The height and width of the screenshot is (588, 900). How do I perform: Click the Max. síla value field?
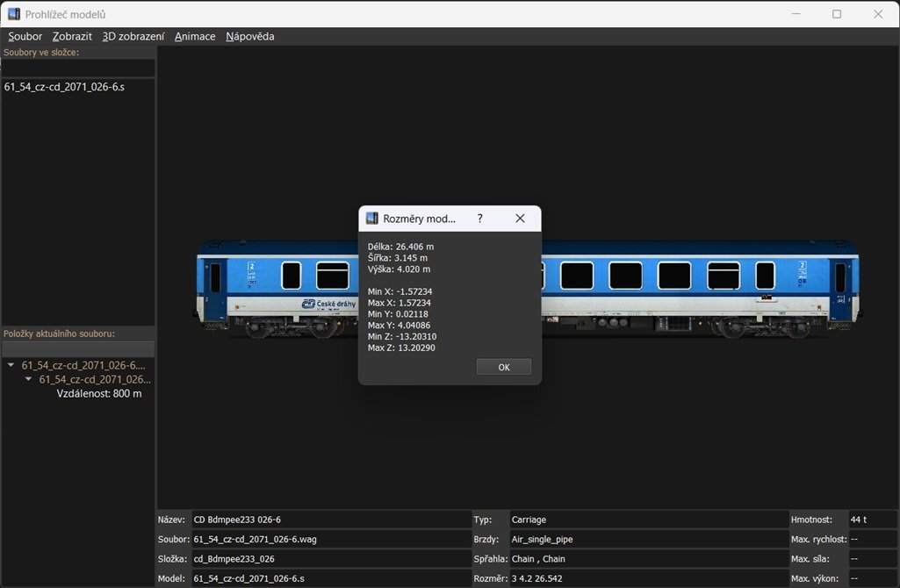(873, 559)
